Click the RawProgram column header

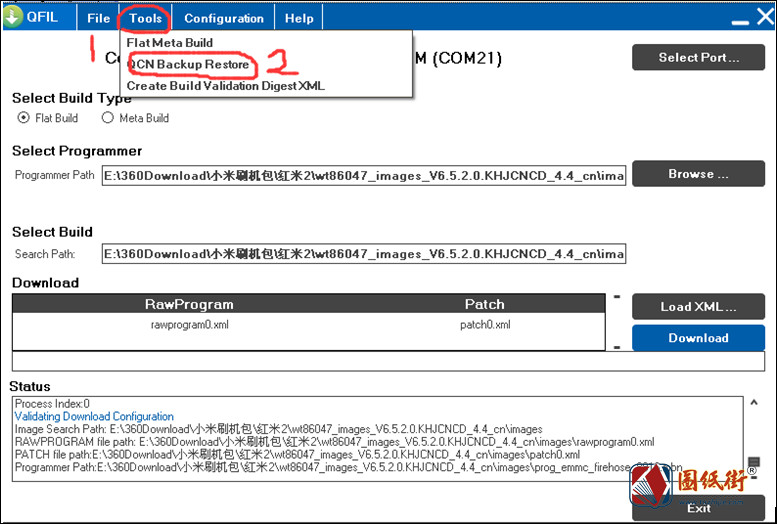coord(189,304)
